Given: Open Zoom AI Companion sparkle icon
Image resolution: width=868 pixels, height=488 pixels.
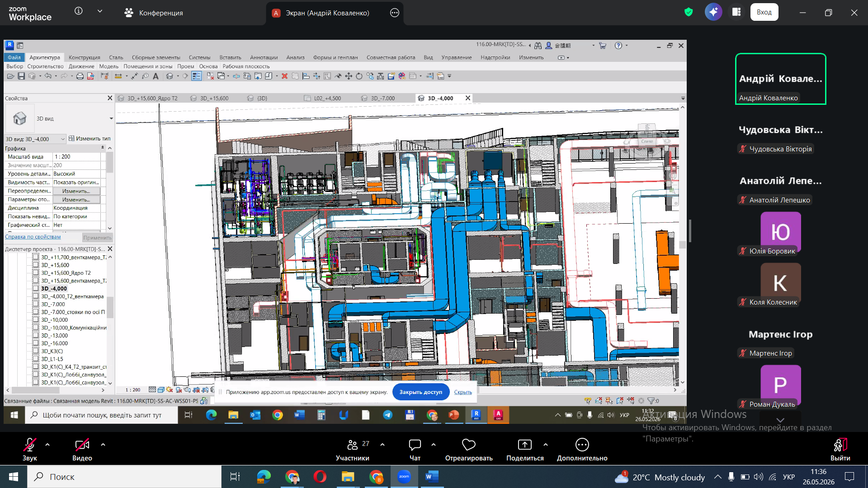Looking at the screenshot, I should coord(713,12).
